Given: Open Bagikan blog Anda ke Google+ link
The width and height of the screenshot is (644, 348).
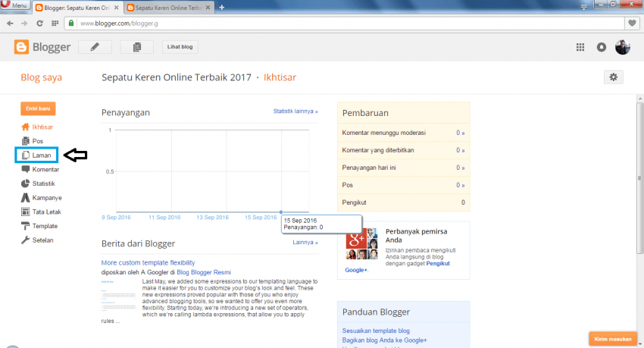Looking at the screenshot, I should click(384, 340).
